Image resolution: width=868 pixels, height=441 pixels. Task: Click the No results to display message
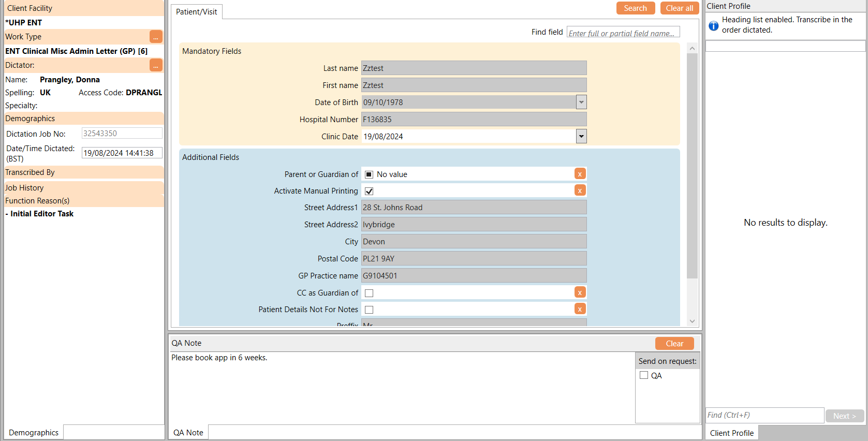pos(785,223)
